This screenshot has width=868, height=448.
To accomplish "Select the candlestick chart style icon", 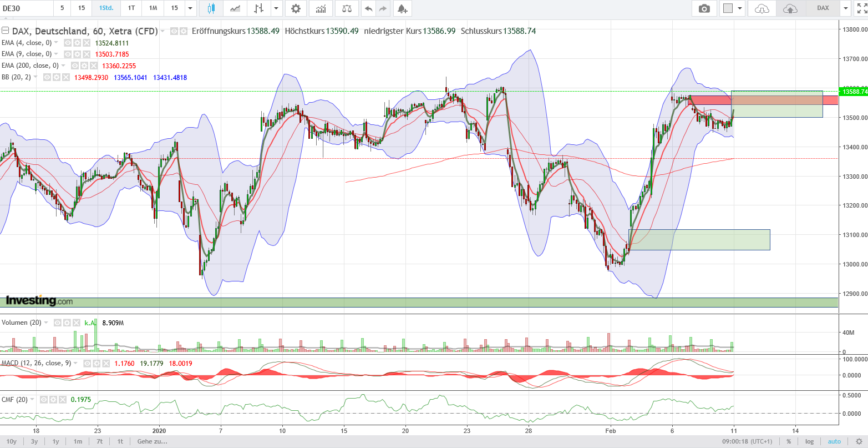I will 211,8.
